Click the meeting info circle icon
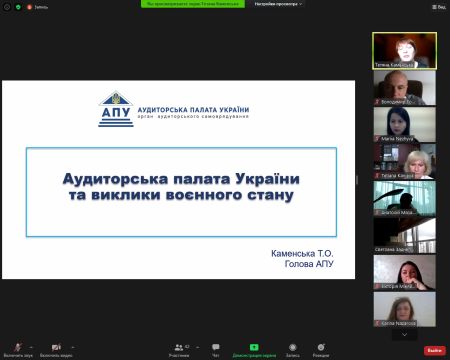 [7, 7]
